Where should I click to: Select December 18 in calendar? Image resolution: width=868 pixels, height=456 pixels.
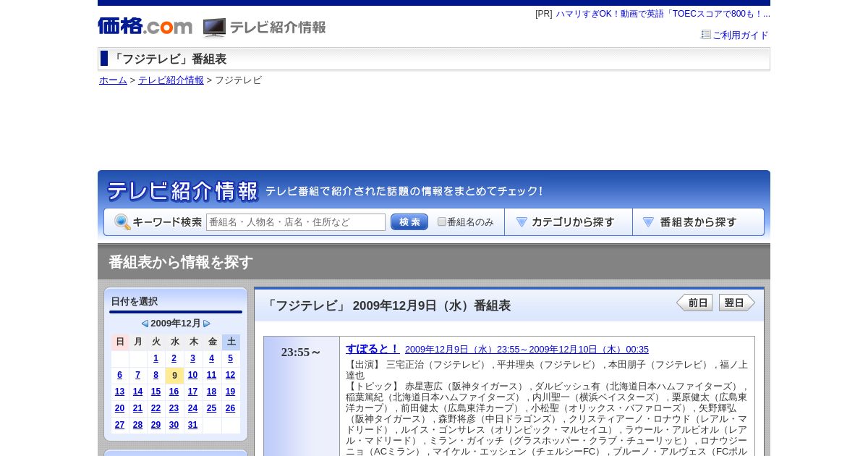pos(211,392)
